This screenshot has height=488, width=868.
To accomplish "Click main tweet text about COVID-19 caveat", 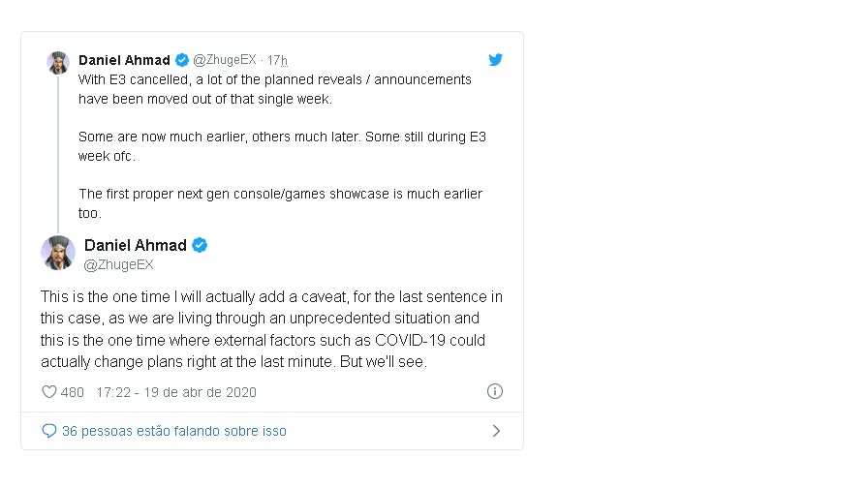I will tap(271, 329).
